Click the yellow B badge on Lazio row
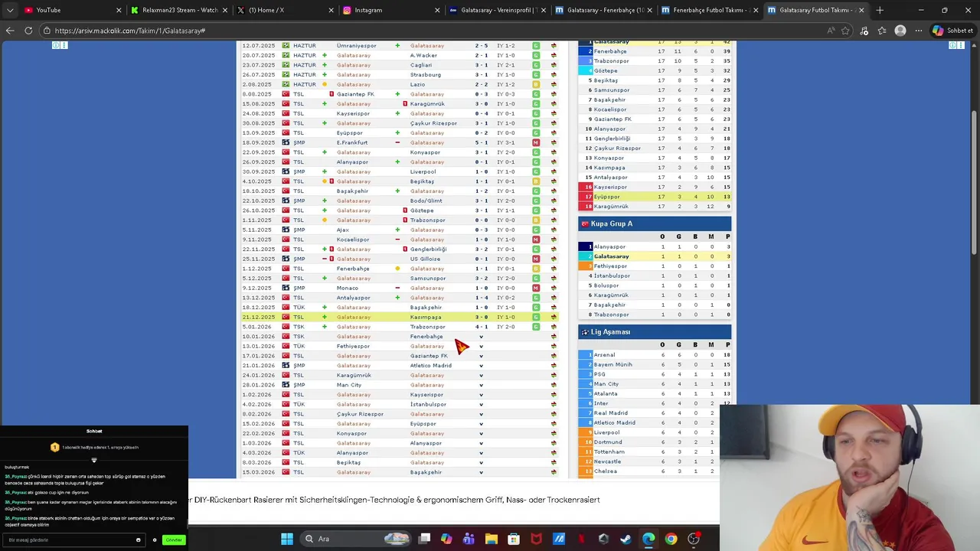The height and width of the screenshot is (551, 980). point(536,84)
